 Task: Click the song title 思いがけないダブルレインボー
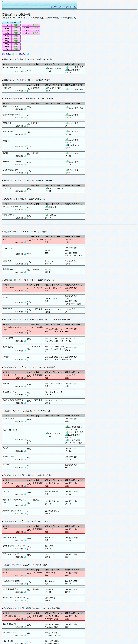(14, 546)
